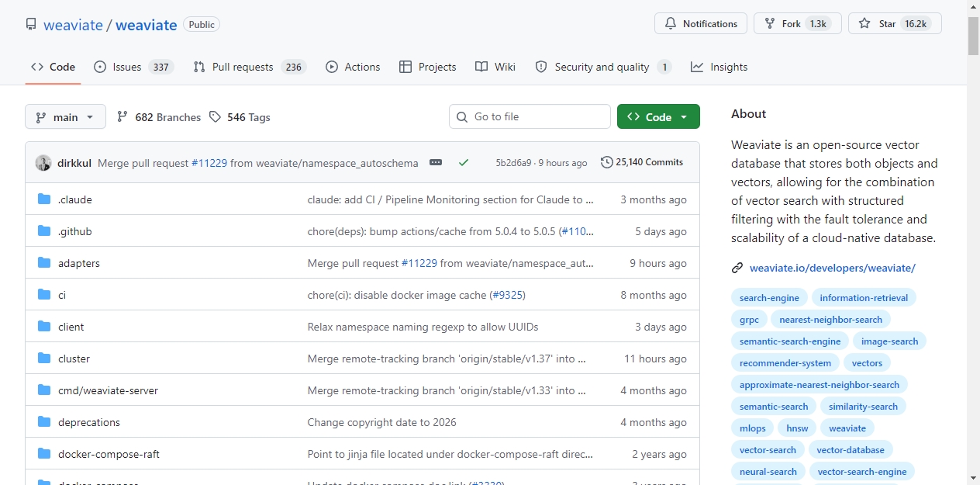The width and height of the screenshot is (980, 485).
Task: Click the ci folder icon
Action: click(44, 295)
